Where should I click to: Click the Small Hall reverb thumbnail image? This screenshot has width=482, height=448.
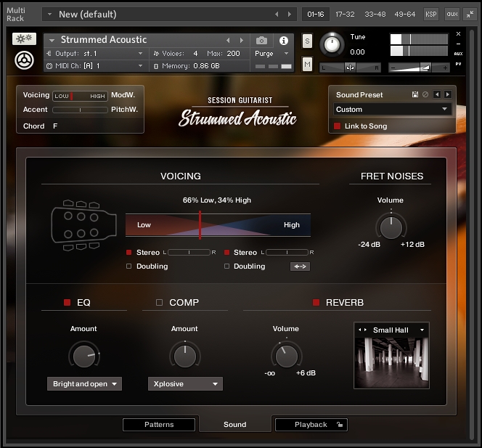(391, 362)
